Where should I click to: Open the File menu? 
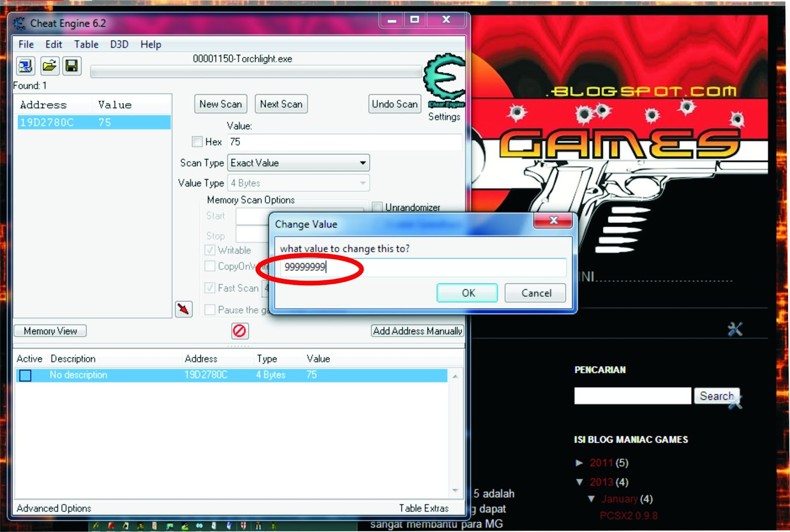[26, 44]
